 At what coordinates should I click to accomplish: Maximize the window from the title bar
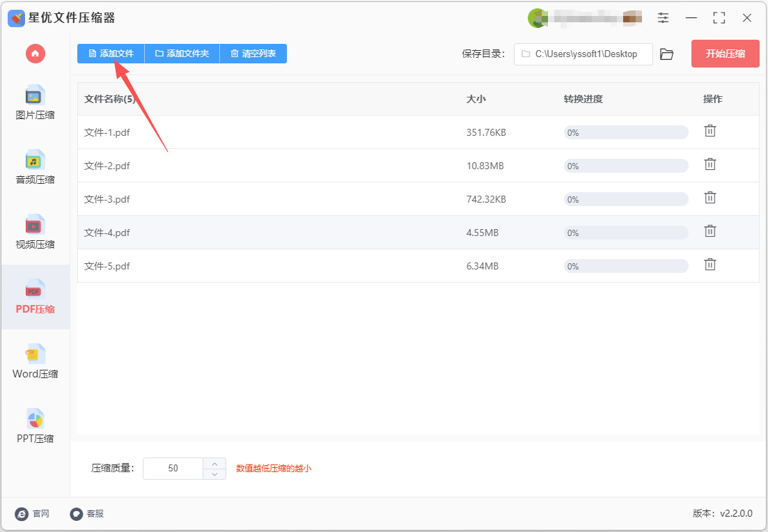click(719, 18)
